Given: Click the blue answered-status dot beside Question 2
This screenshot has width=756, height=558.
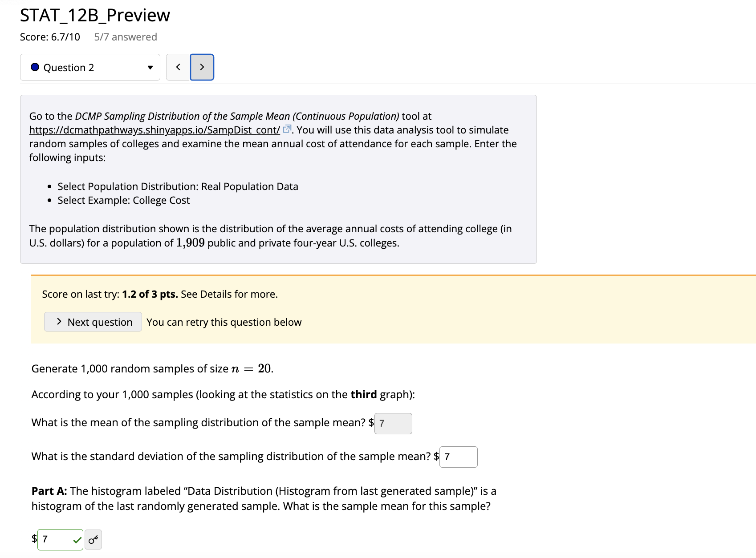Looking at the screenshot, I should pyautogui.click(x=34, y=67).
